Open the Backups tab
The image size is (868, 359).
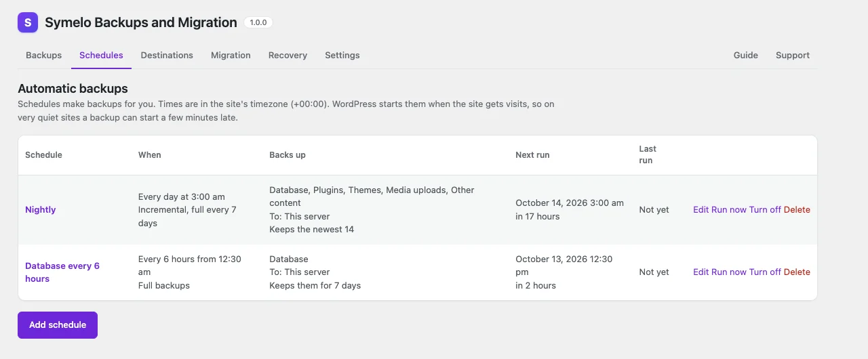point(43,56)
